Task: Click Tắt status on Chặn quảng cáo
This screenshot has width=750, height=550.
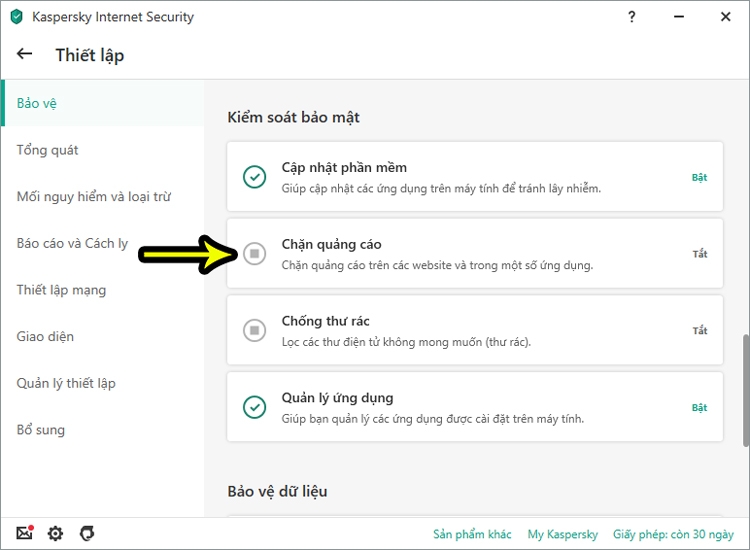Action: tap(700, 254)
